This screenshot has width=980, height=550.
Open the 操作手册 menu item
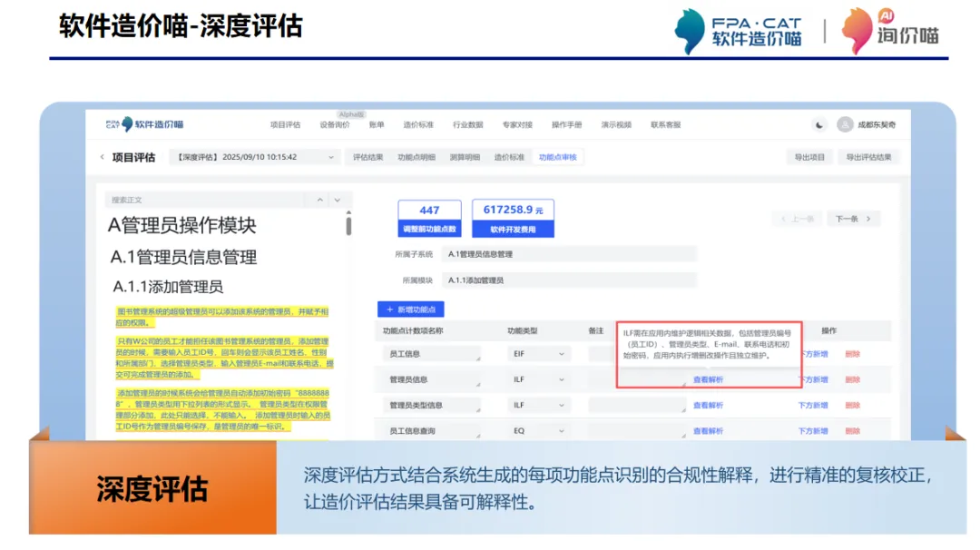(x=566, y=125)
